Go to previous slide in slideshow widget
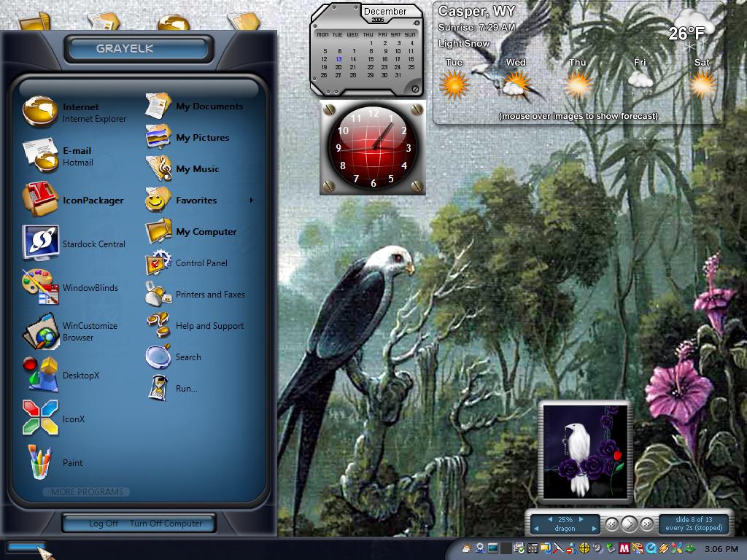The height and width of the screenshot is (560, 747). pyautogui.click(x=612, y=524)
